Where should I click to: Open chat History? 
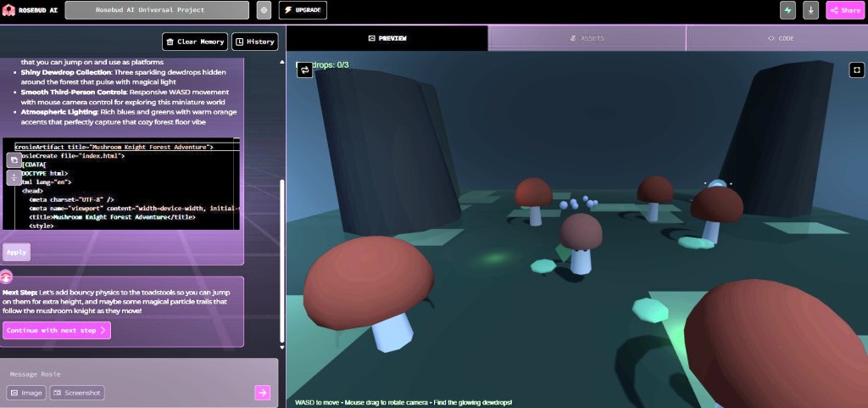tap(254, 42)
